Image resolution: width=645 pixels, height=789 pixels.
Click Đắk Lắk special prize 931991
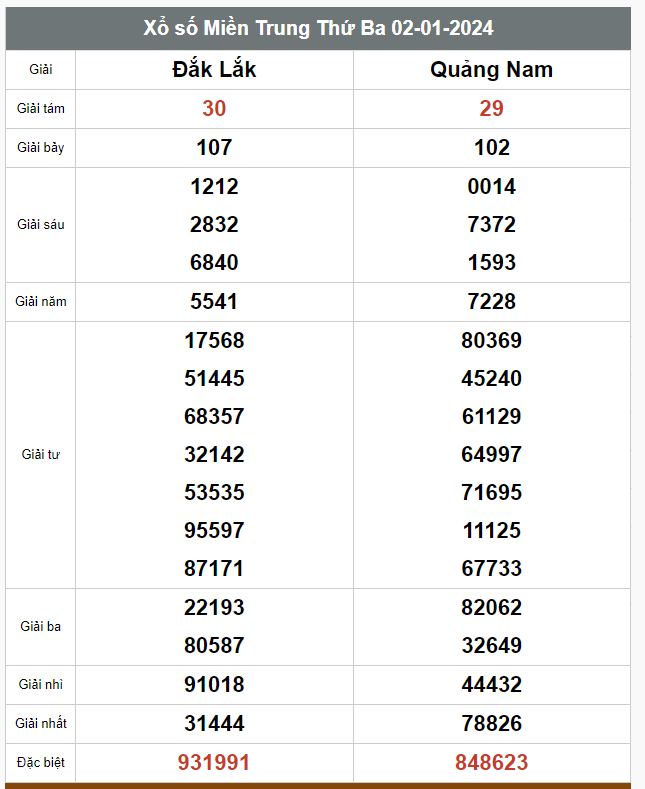coord(214,762)
